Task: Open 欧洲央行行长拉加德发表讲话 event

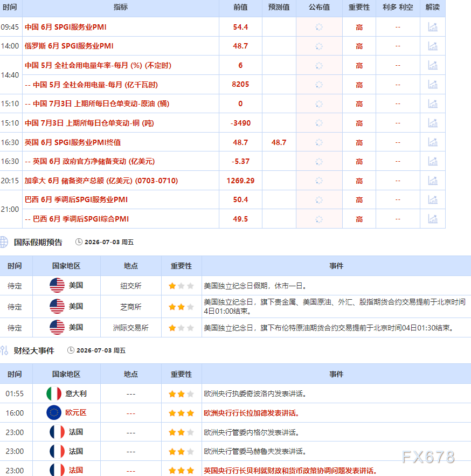Action: tap(251, 413)
